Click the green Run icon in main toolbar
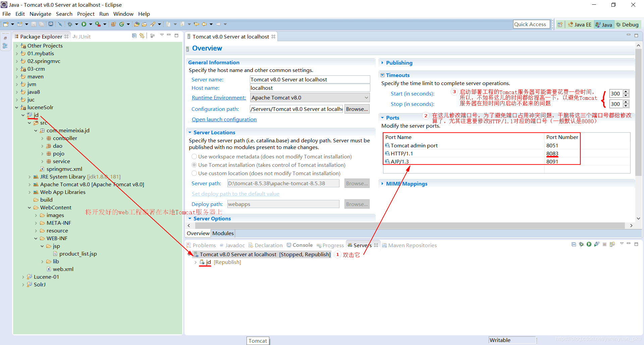 pos(84,24)
